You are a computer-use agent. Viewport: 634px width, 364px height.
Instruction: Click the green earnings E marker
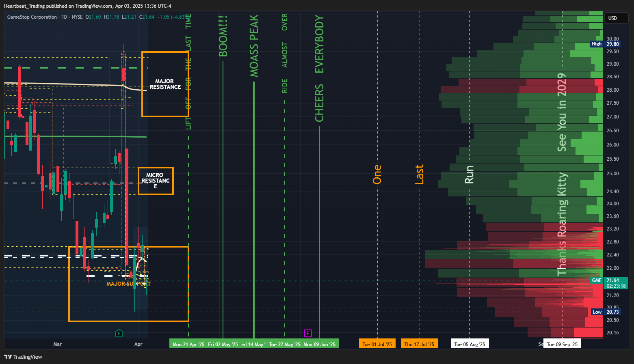point(119,333)
